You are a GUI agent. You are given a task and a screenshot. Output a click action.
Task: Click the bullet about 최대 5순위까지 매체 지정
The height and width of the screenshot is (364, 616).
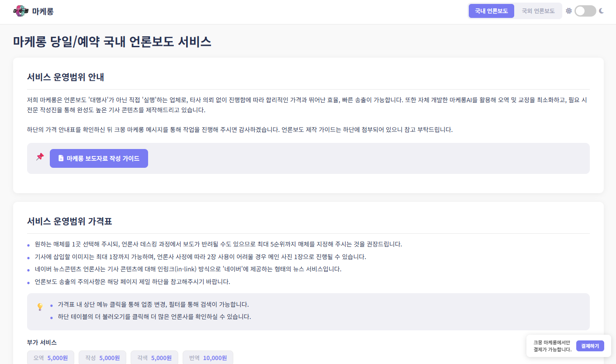[218, 244]
